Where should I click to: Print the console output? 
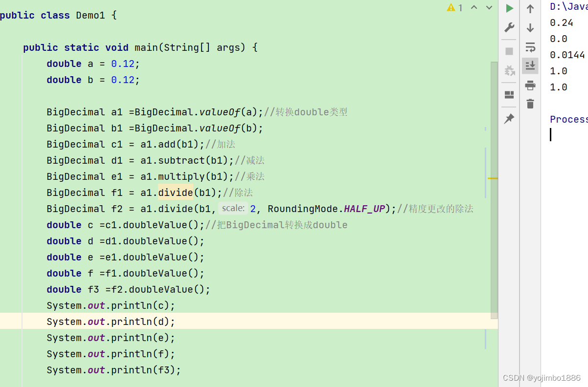530,85
